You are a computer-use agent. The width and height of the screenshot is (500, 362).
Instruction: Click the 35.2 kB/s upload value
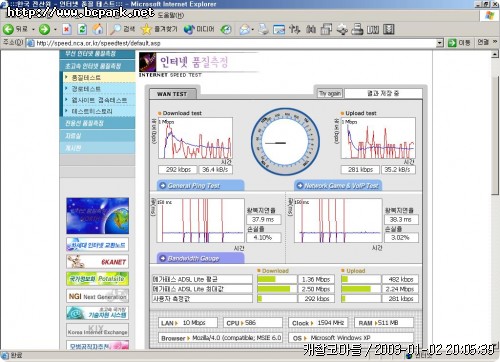(398, 170)
